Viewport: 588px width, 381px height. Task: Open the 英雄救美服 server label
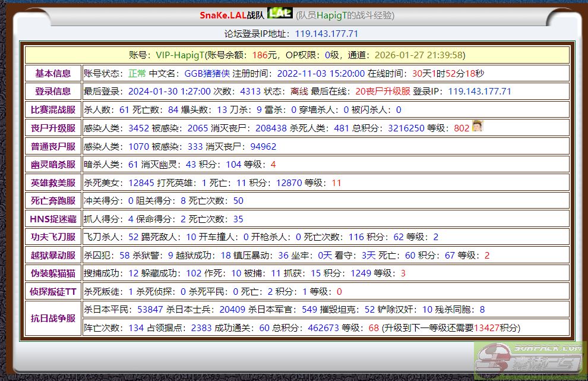[x=53, y=183]
